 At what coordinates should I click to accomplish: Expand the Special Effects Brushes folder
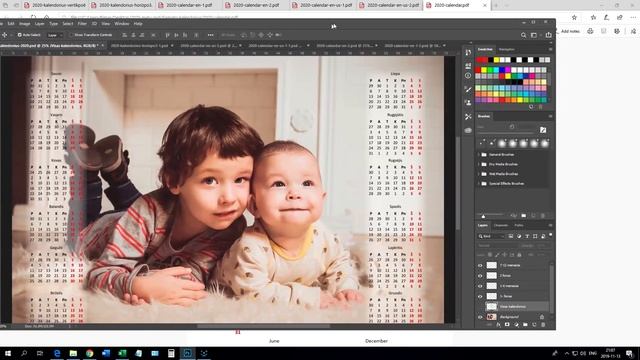click(x=479, y=184)
